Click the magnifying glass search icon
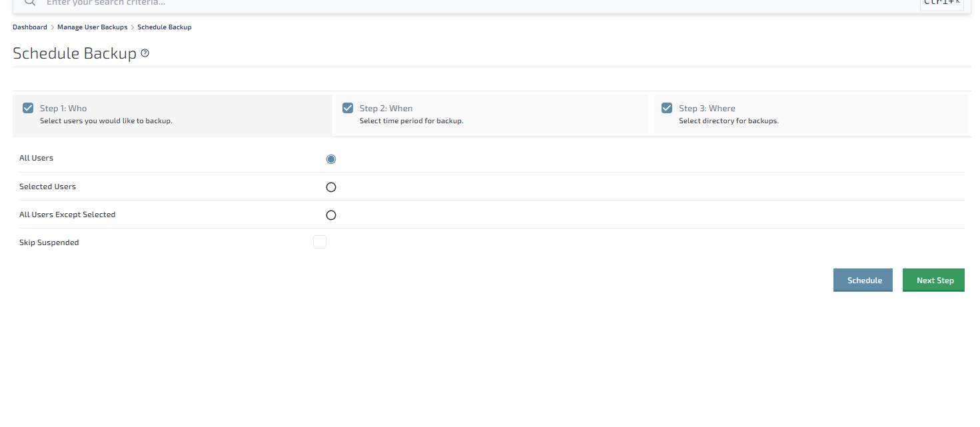980x427 pixels. 29,3
